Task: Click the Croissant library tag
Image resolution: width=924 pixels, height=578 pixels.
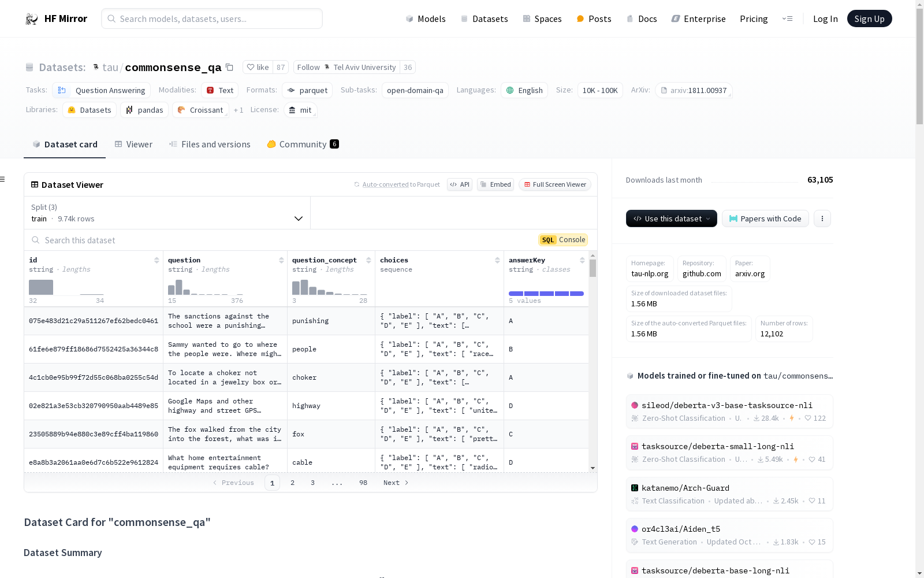Action: pyautogui.click(x=200, y=110)
